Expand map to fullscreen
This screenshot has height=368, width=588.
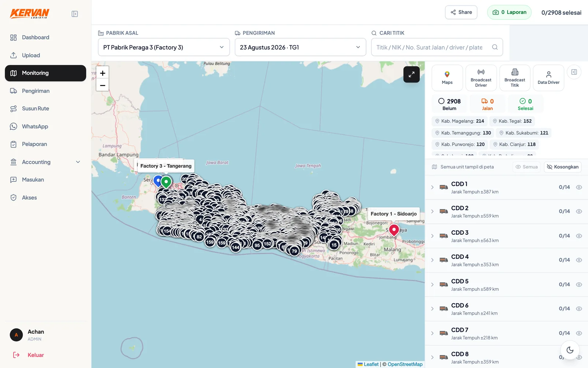[x=412, y=74]
